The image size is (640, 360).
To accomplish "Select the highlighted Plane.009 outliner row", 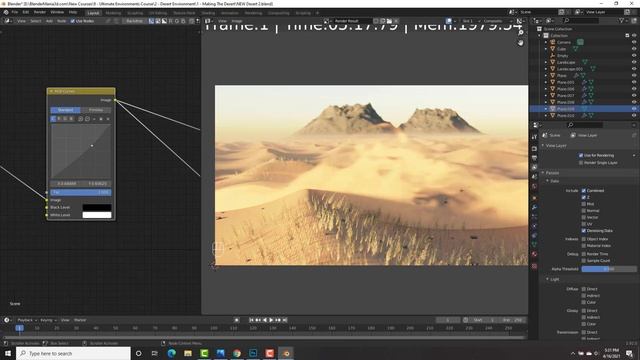I will click(584, 109).
